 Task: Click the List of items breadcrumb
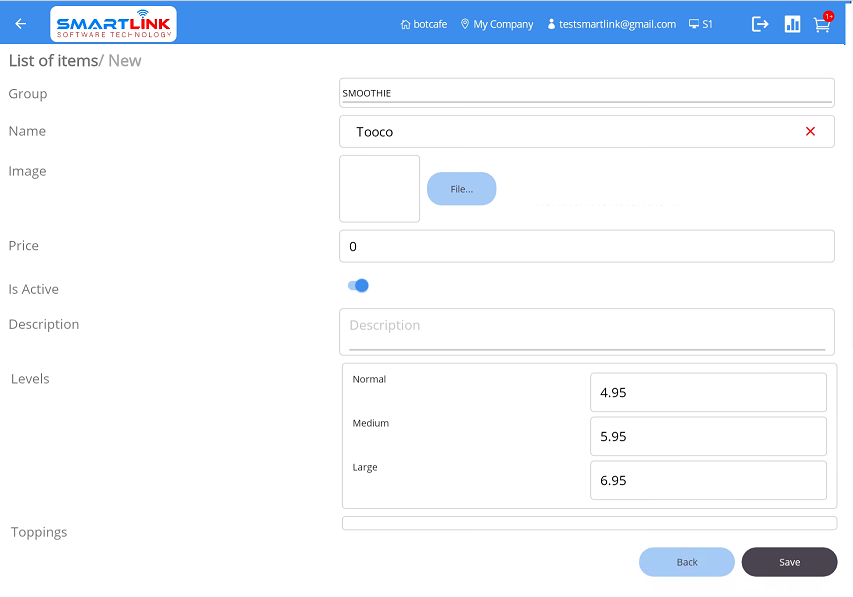(x=52, y=61)
